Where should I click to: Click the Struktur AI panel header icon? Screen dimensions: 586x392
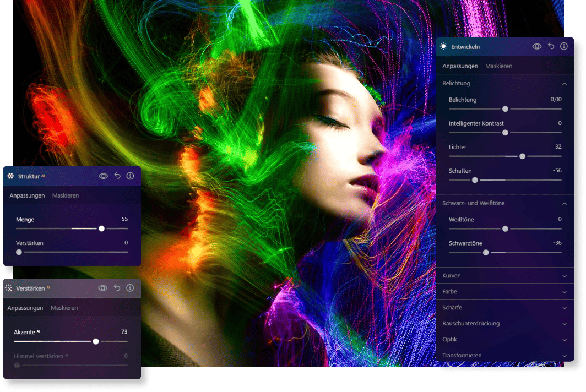click(x=11, y=176)
